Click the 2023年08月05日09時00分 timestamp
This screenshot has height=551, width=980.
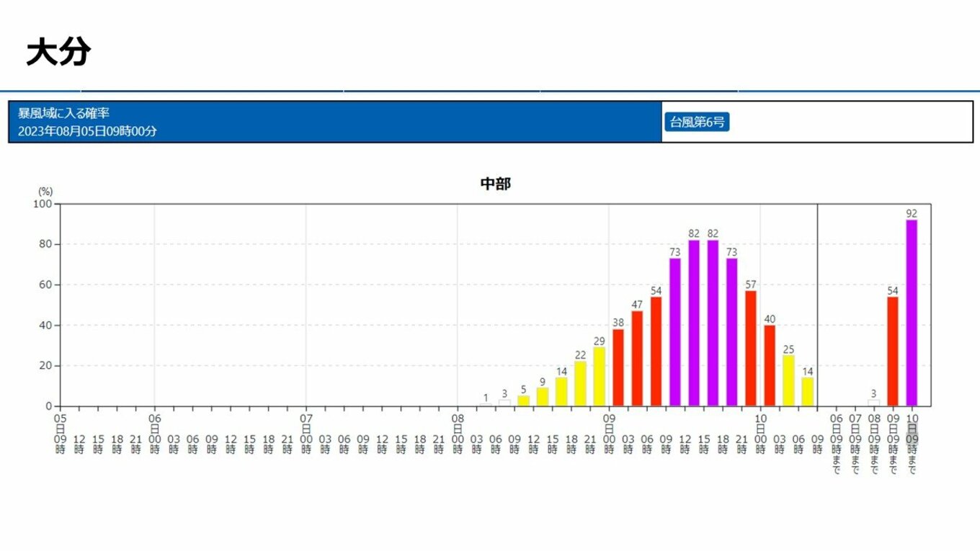(x=87, y=131)
